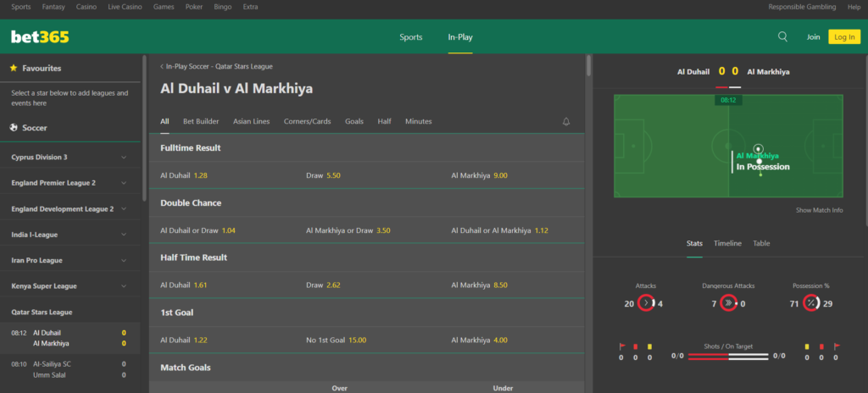The height and width of the screenshot is (393, 868).
Task: Open Fantasy from the top bar
Action: click(x=53, y=7)
